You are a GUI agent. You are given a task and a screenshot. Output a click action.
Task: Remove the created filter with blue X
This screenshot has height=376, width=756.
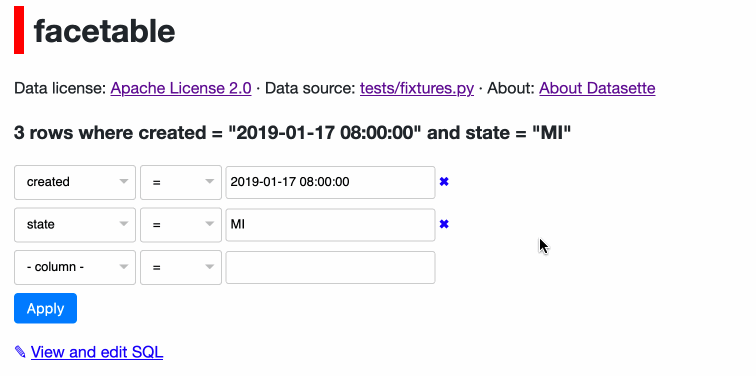(444, 182)
